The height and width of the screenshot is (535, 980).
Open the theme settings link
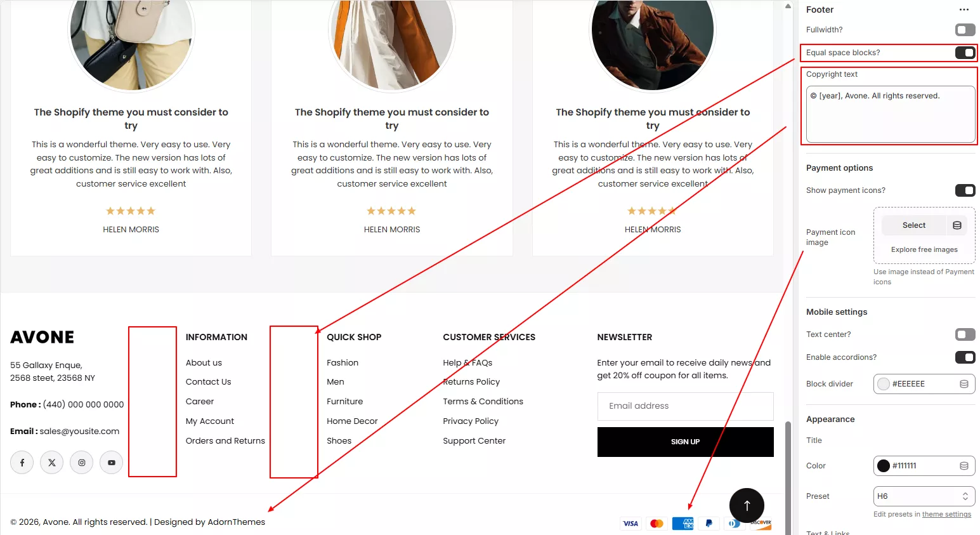tap(946, 514)
